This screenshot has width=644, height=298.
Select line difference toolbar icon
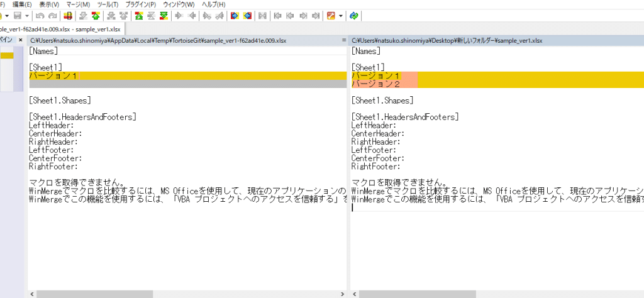pos(68,16)
